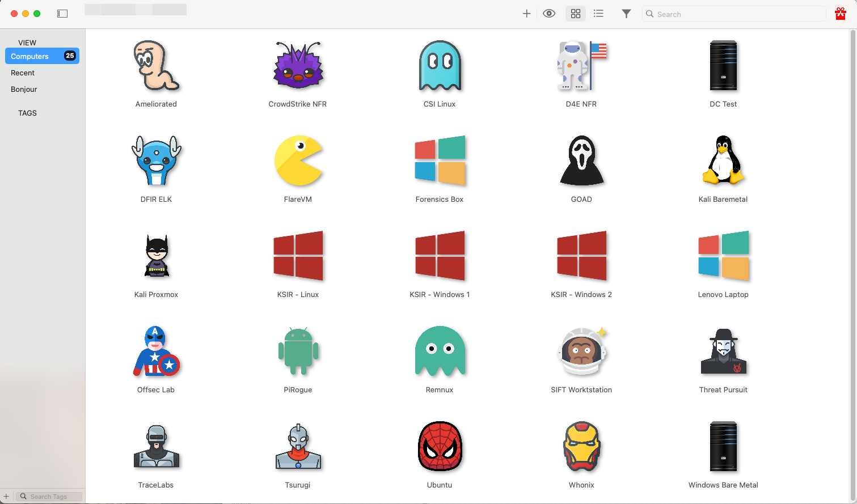This screenshot has height=504, width=857.
Task: Select the Tsurugi Ultraman icon
Action: pyautogui.click(x=298, y=446)
